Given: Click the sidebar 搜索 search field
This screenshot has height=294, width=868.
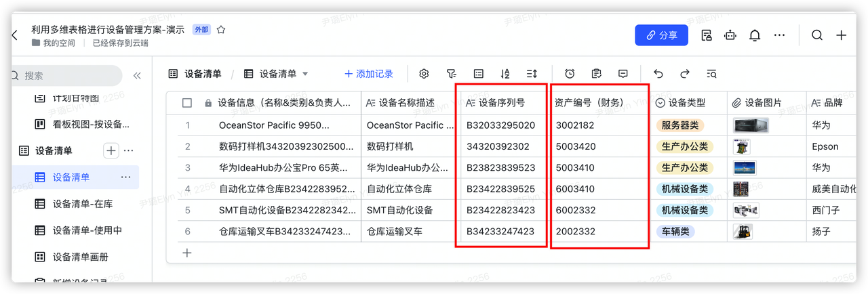Looking at the screenshot, I should click(68, 76).
